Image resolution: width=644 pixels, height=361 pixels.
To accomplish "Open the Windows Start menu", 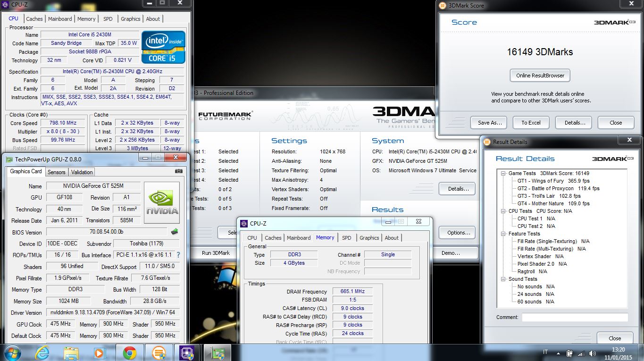I will [x=13, y=352].
